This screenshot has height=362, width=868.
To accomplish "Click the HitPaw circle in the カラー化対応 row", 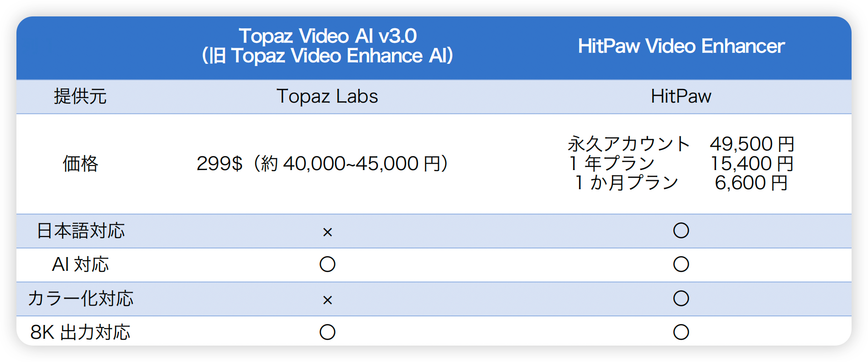I will point(681,299).
